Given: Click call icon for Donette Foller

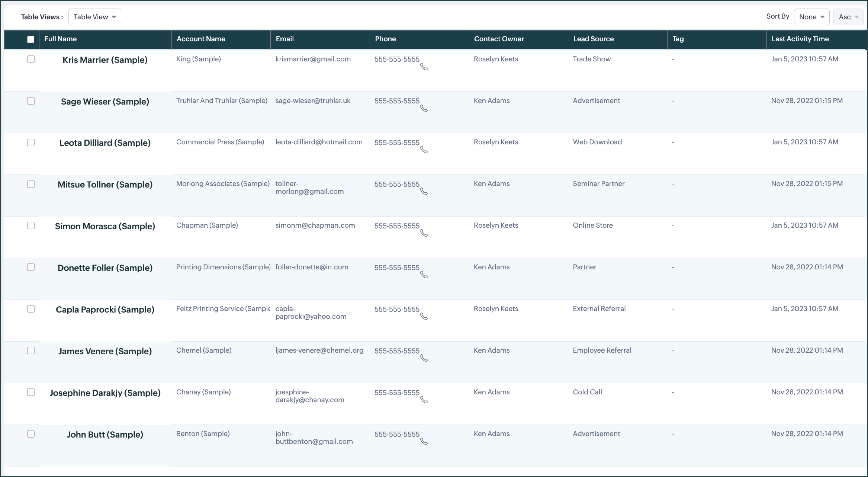Looking at the screenshot, I should pyautogui.click(x=424, y=275).
